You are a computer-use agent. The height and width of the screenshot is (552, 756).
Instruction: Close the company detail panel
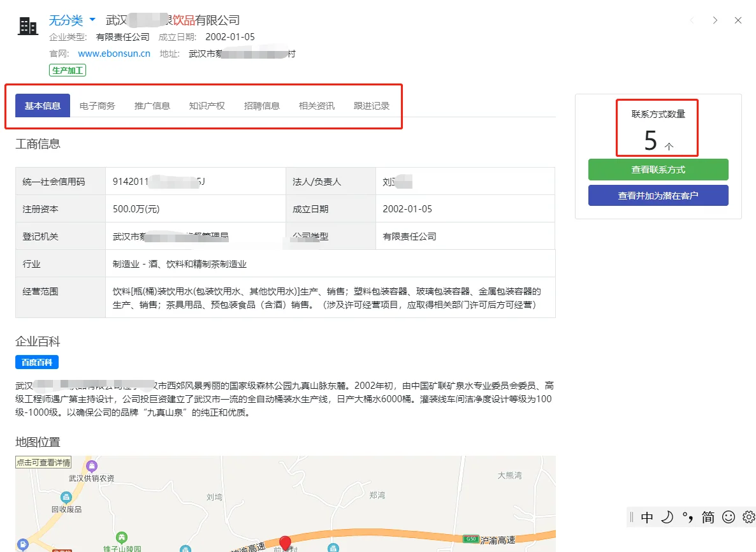click(x=738, y=20)
